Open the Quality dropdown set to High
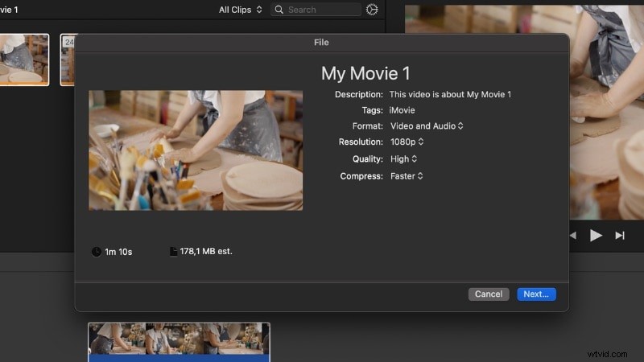 click(404, 159)
